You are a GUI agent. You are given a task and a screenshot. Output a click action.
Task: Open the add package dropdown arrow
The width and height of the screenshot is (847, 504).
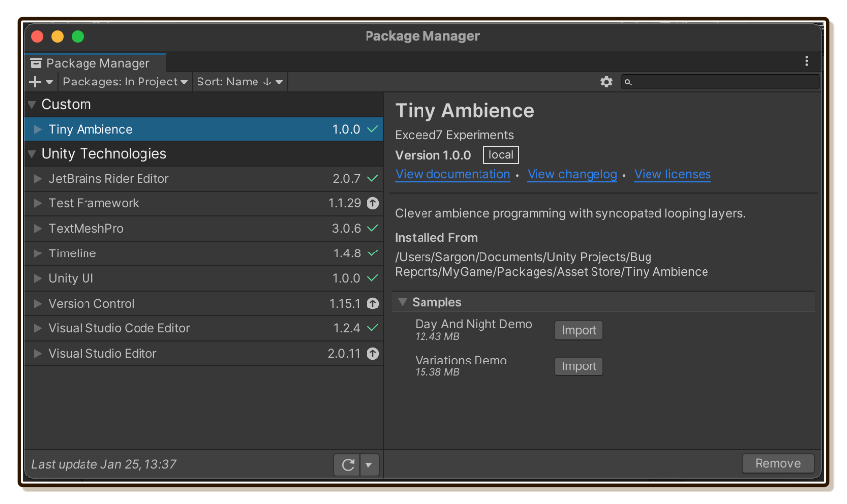pos(50,83)
